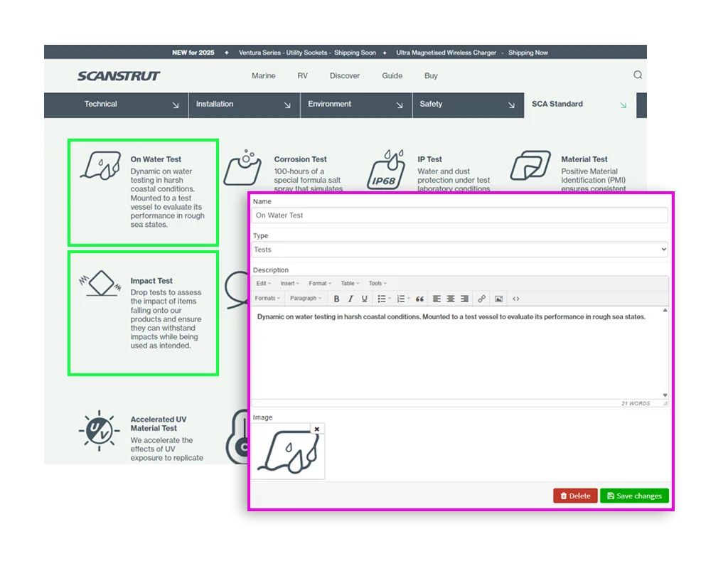Open the search magnifier on the site header
728x566 pixels.
click(638, 75)
